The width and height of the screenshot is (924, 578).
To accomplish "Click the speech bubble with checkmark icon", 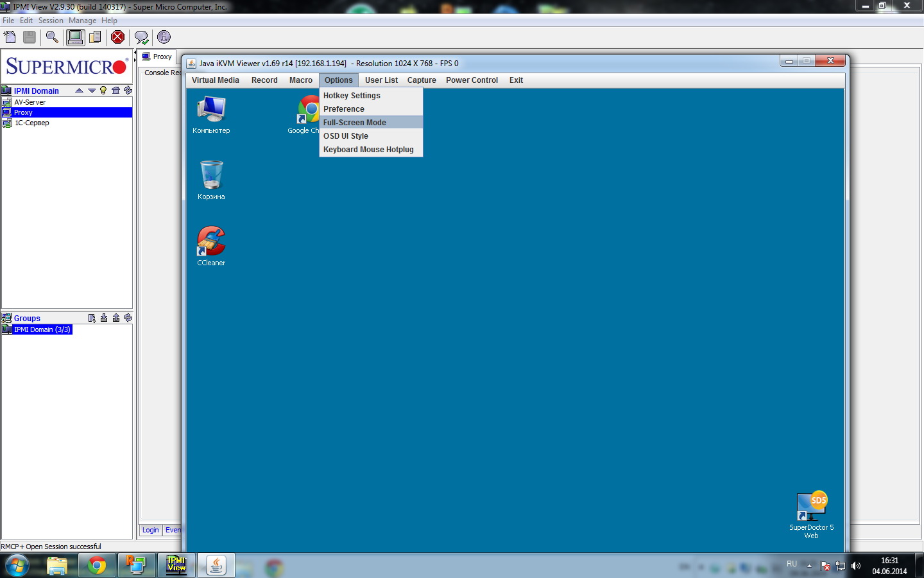I will [141, 37].
